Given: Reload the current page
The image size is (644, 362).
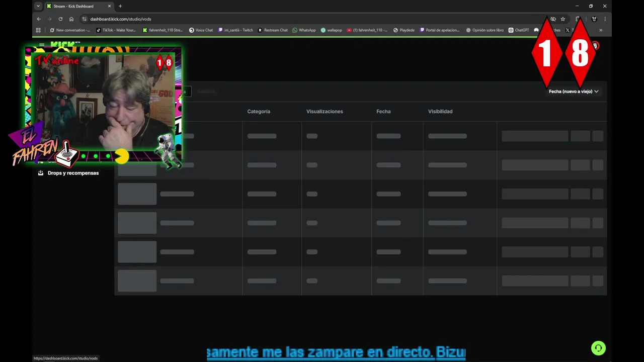Looking at the screenshot, I should pos(60,19).
